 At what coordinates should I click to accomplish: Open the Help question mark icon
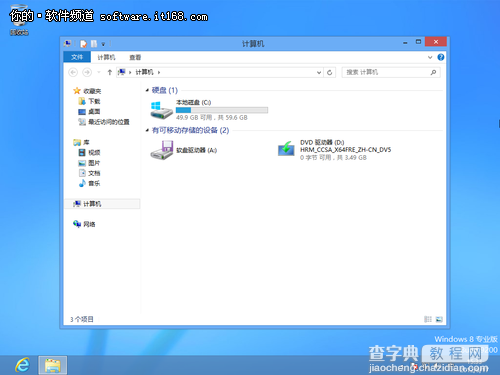(x=441, y=57)
